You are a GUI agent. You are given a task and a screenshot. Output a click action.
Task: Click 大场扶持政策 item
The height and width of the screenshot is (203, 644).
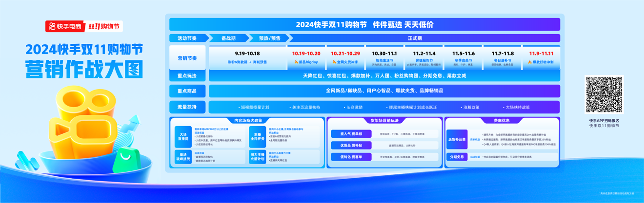516,107
